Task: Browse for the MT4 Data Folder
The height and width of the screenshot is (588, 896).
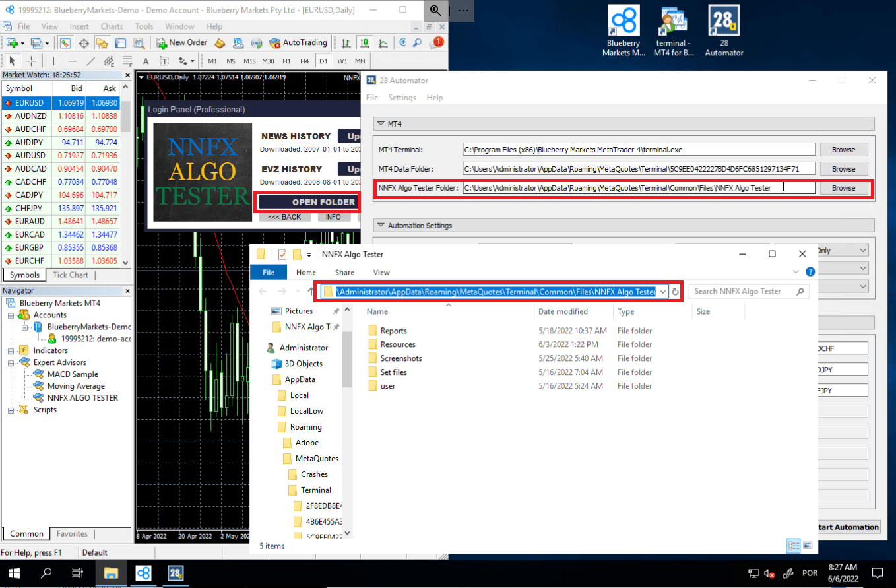Action: coord(843,169)
